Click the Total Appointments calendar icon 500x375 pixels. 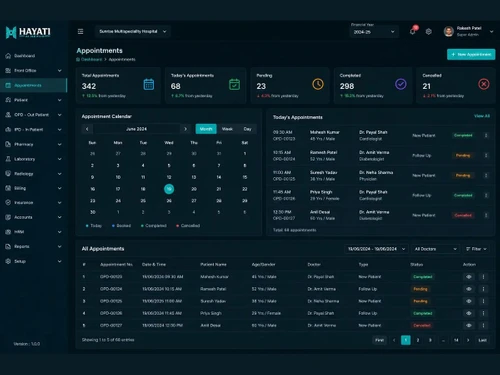(149, 84)
